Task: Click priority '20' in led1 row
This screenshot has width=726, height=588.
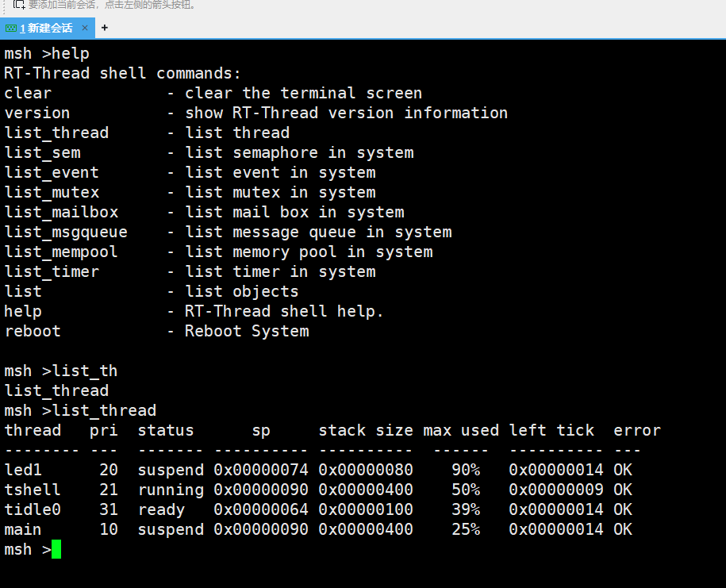Action: [109, 470]
